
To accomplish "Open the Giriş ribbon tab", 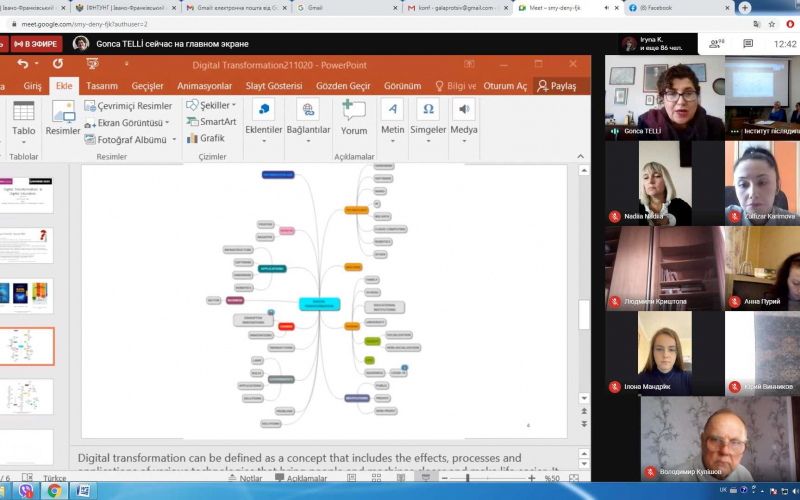I will pos(32,86).
